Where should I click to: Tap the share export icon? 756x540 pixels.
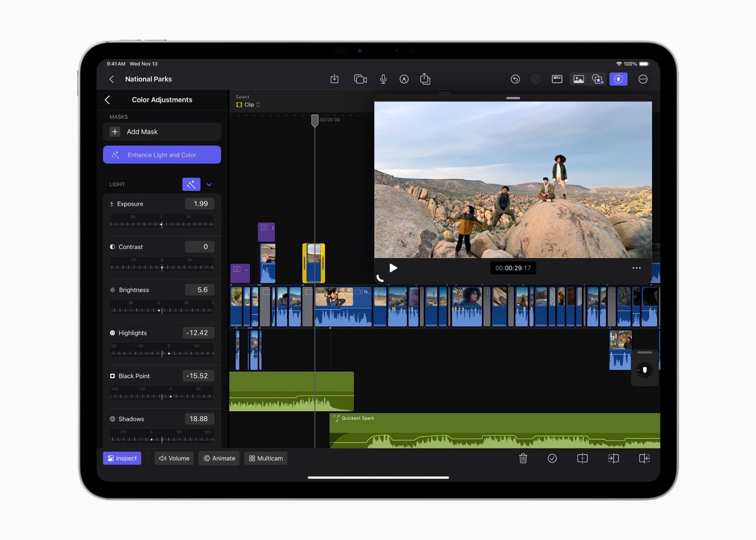(x=425, y=79)
